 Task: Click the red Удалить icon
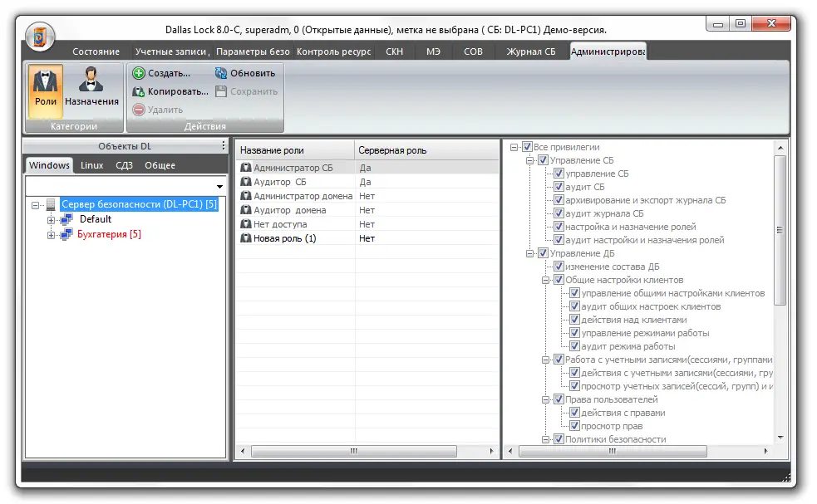click(139, 110)
